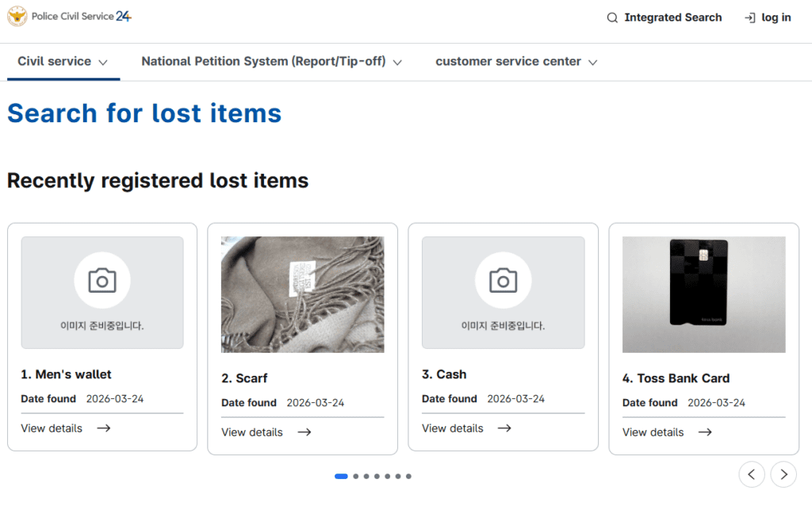812x514 pixels.
Task: Open Integrated Search
Action: [x=672, y=17]
